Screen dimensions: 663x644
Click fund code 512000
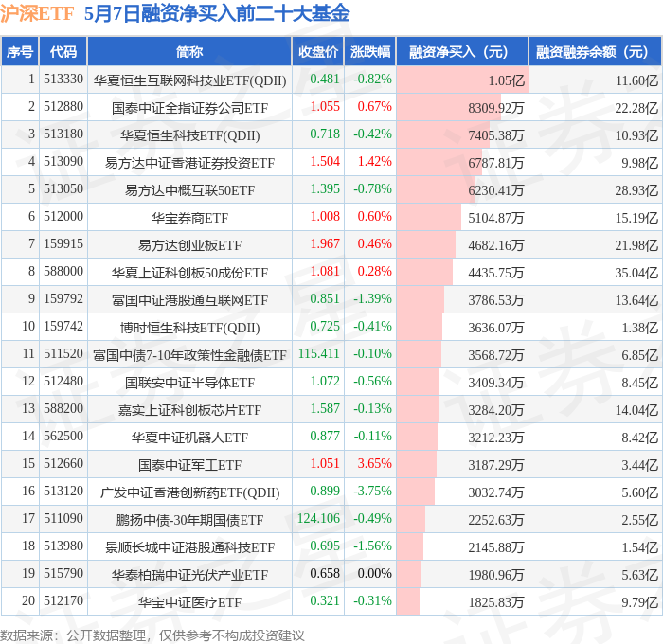(63, 217)
